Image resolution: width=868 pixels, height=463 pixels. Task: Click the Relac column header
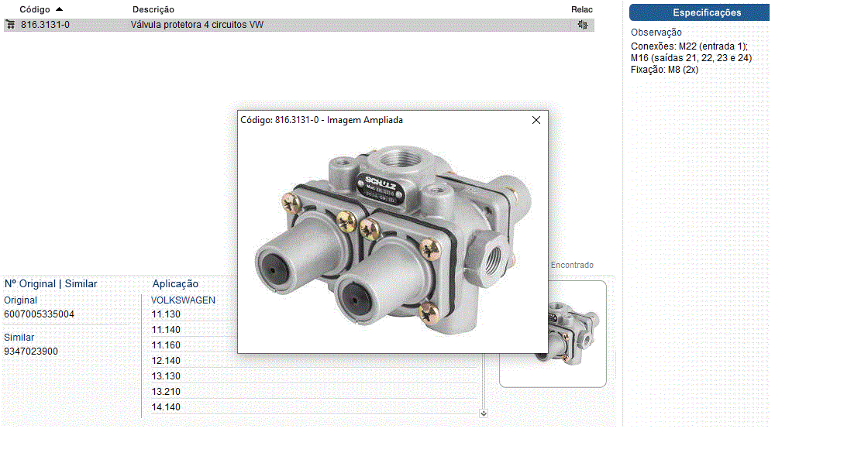581,9
